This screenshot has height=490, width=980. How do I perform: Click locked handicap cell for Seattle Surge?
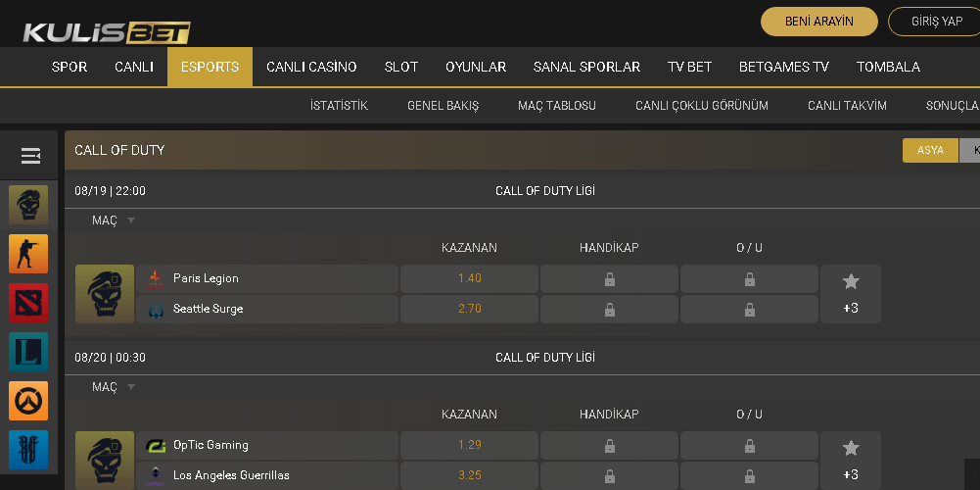coord(609,309)
